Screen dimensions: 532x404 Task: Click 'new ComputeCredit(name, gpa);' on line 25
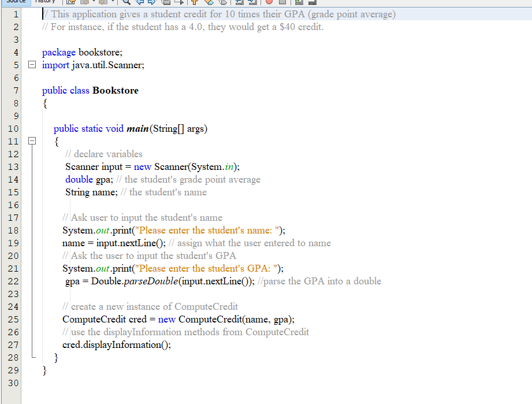tap(226, 320)
